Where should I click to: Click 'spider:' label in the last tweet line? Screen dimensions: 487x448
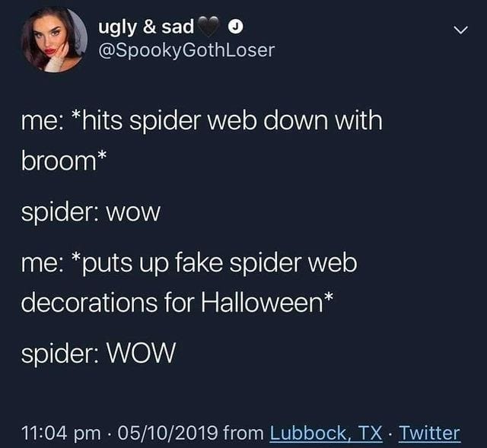61,354
